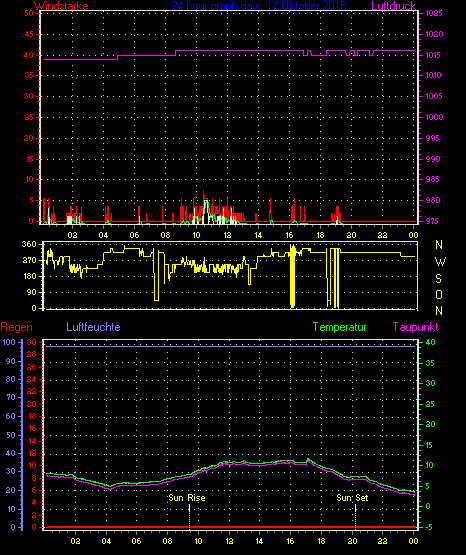
Task: Click the 26 value on red rain axis
Action: coord(32,367)
